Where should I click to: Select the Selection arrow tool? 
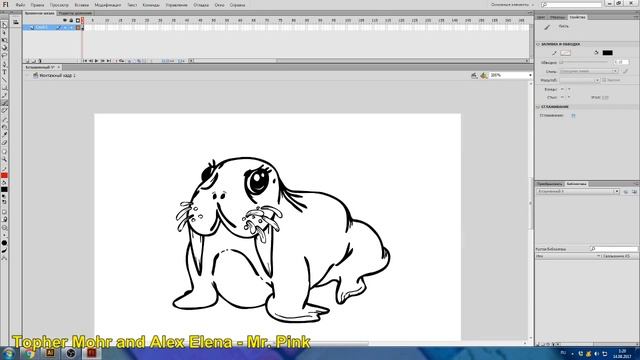pyautogui.click(x=4, y=25)
